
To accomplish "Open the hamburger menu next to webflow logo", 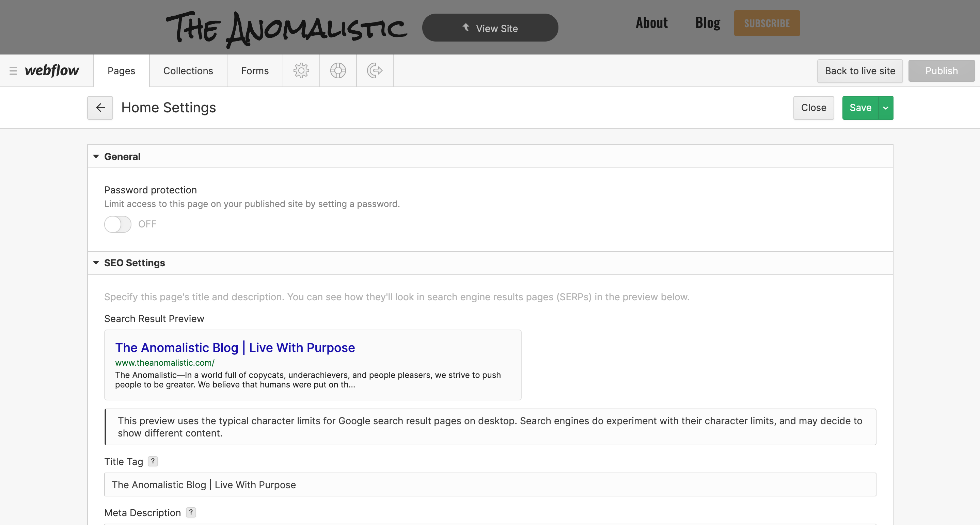I will point(13,71).
